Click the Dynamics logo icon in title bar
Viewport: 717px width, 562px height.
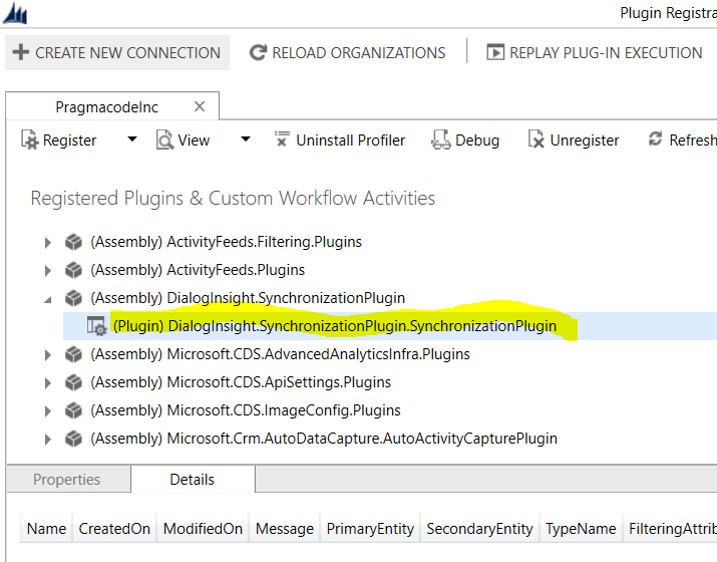pos(15,13)
